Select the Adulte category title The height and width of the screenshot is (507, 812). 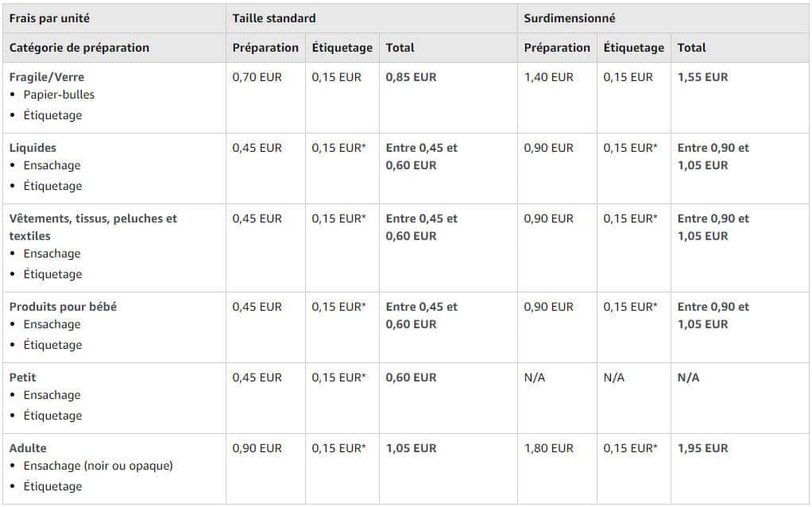[x=28, y=448]
